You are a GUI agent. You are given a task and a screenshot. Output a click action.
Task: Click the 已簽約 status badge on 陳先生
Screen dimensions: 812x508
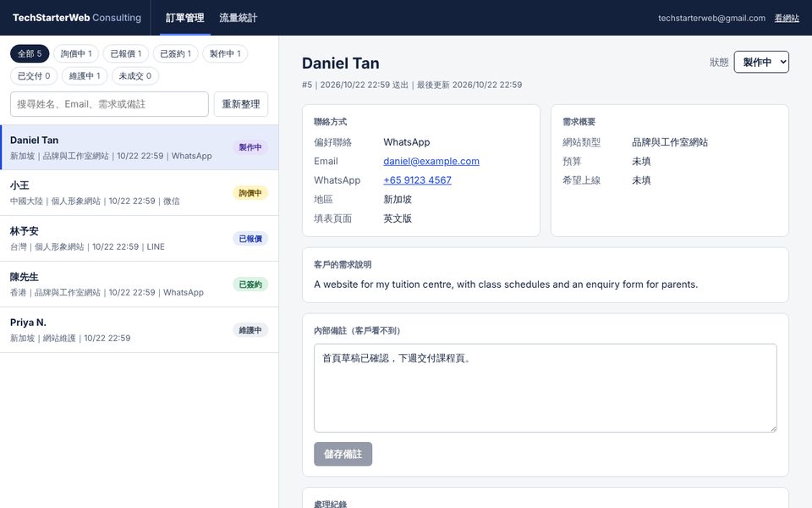point(250,284)
